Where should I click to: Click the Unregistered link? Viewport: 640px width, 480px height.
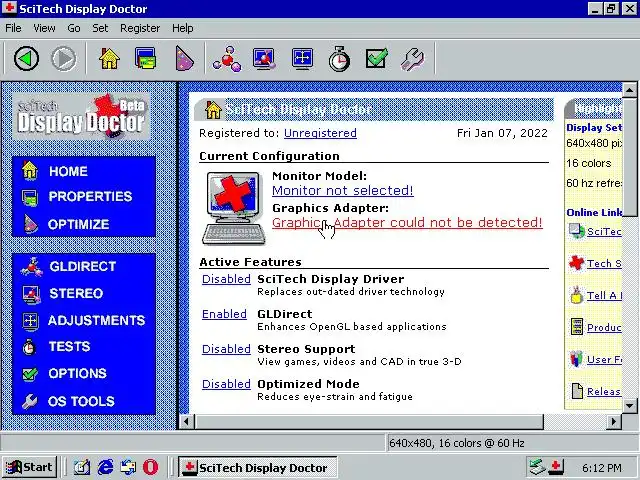[320, 133]
